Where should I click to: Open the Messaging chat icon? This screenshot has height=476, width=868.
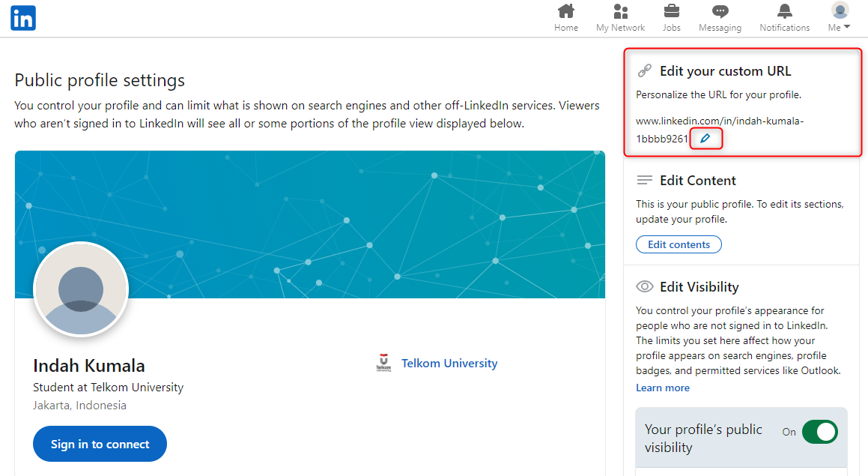[720, 11]
